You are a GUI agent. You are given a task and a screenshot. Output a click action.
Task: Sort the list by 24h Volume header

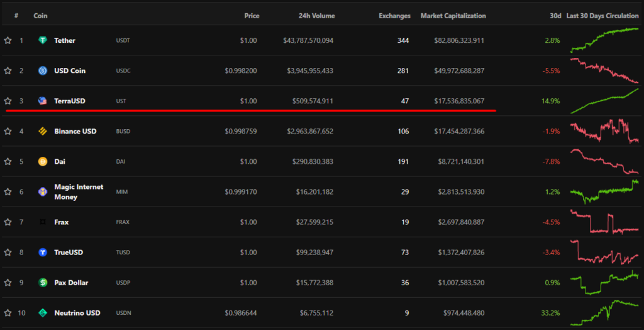(x=316, y=16)
